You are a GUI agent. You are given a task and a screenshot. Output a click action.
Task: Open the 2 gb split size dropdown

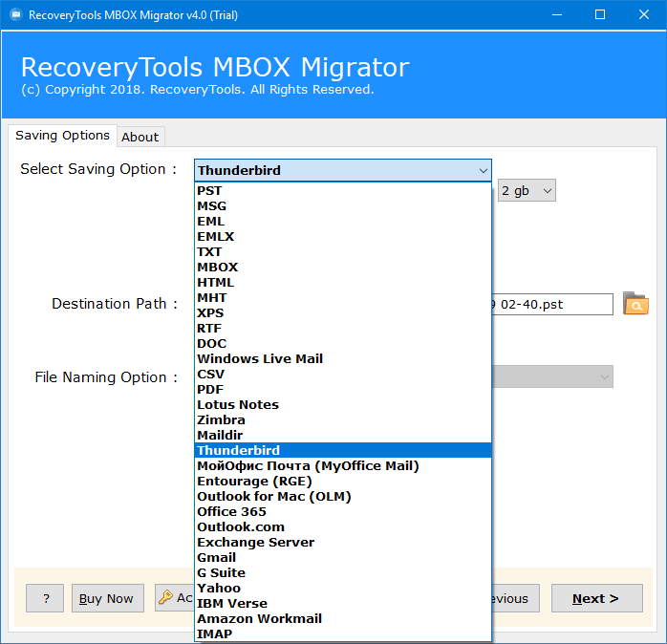click(x=527, y=190)
